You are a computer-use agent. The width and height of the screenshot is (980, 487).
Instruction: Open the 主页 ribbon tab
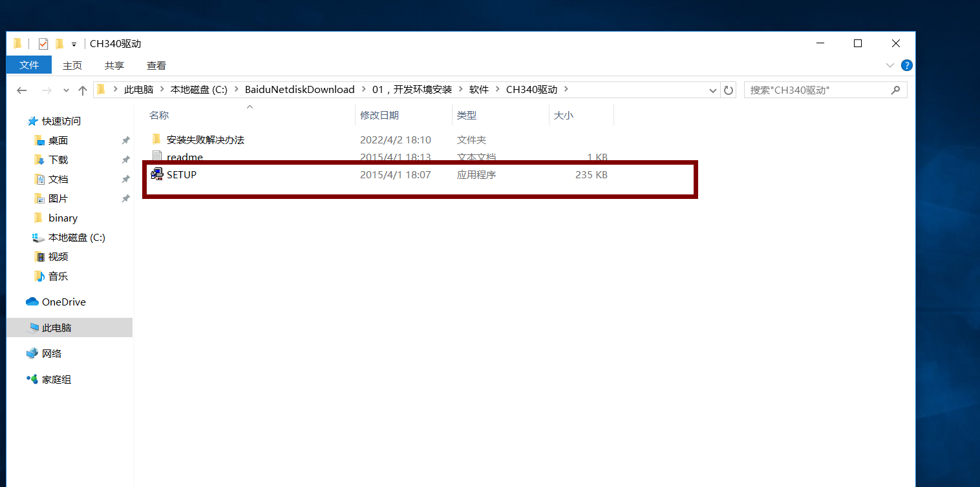tap(72, 65)
